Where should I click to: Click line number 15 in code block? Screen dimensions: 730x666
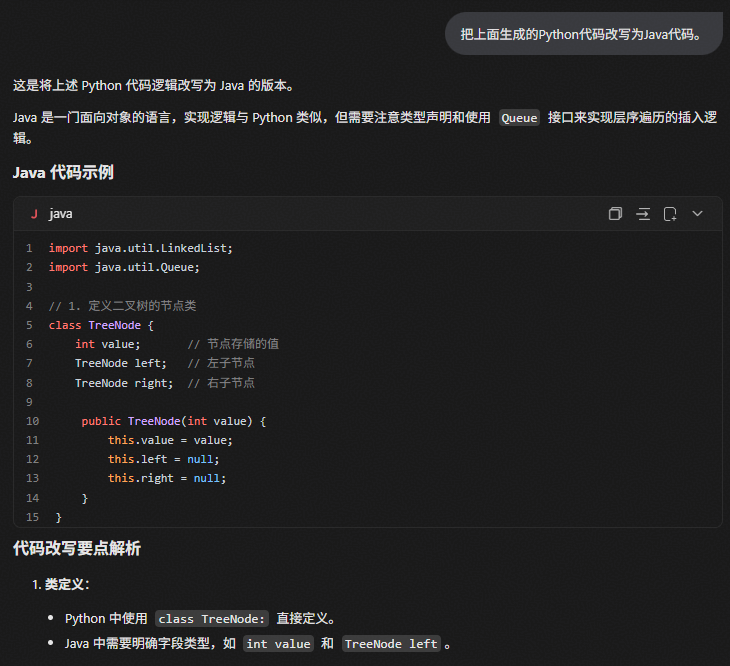pos(33,517)
